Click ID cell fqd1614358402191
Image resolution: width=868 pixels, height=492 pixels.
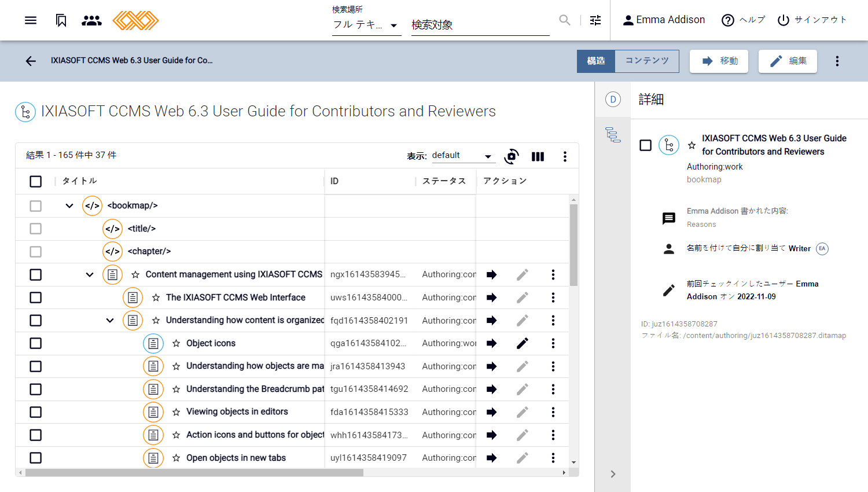pos(369,320)
